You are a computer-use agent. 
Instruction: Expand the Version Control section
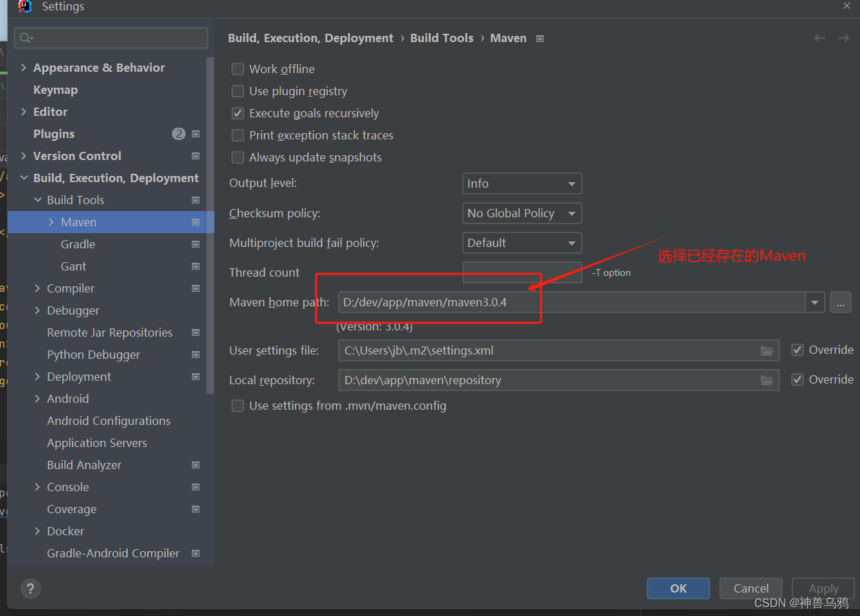[x=24, y=156]
